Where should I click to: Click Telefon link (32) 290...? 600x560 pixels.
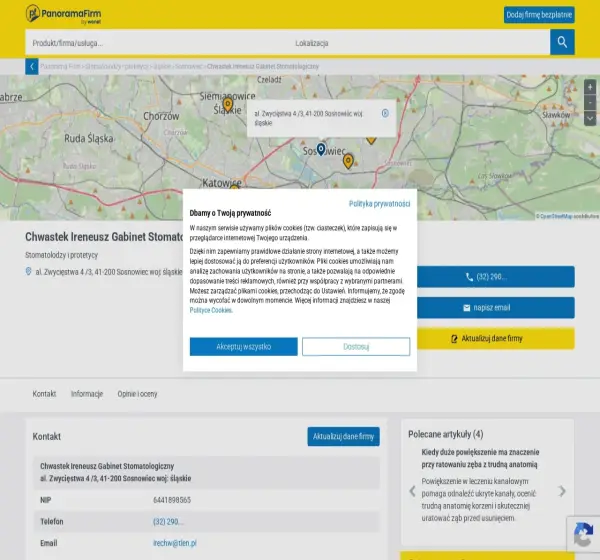(168, 521)
